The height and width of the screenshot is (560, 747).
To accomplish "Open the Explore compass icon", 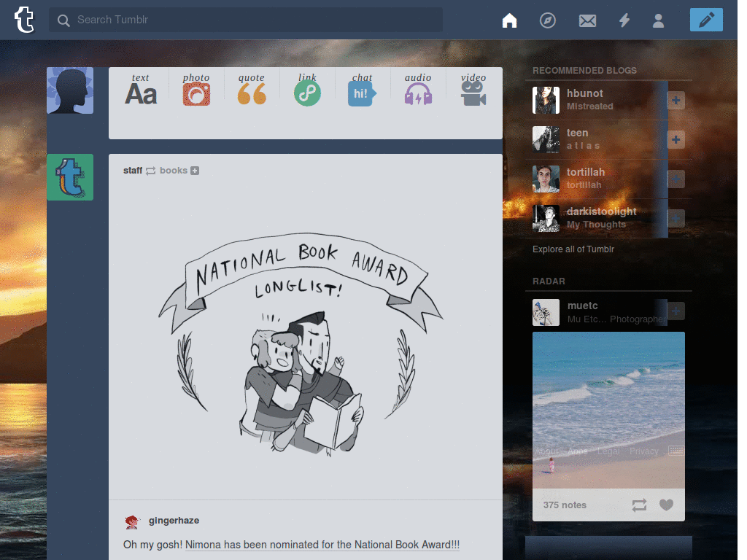I will (547, 20).
